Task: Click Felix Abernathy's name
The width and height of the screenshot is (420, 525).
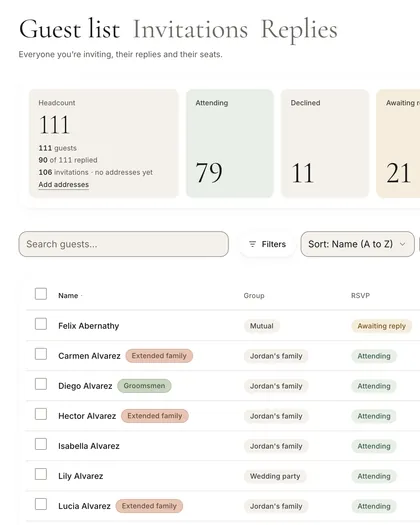Action: tap(89, 326)
